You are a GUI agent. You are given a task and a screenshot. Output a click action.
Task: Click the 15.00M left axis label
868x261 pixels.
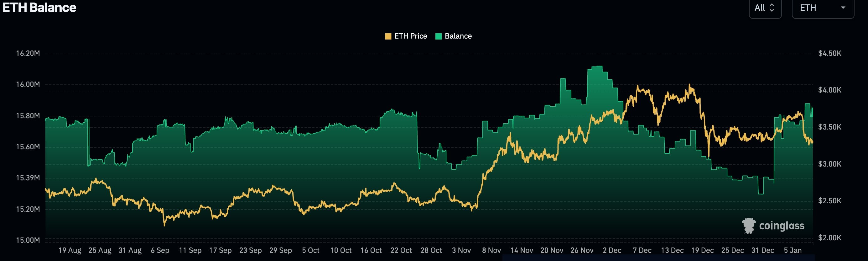pyautogui.click(x=28, y=240)
